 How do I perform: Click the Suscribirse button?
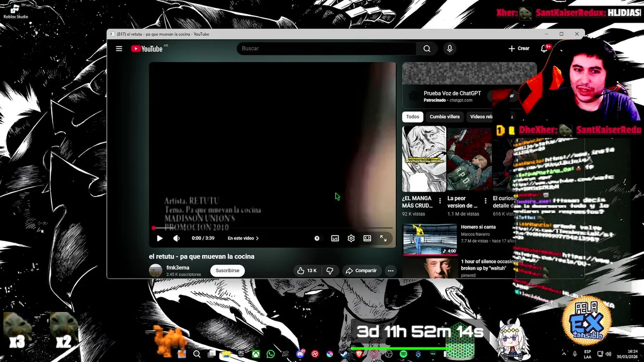point(227,270)
